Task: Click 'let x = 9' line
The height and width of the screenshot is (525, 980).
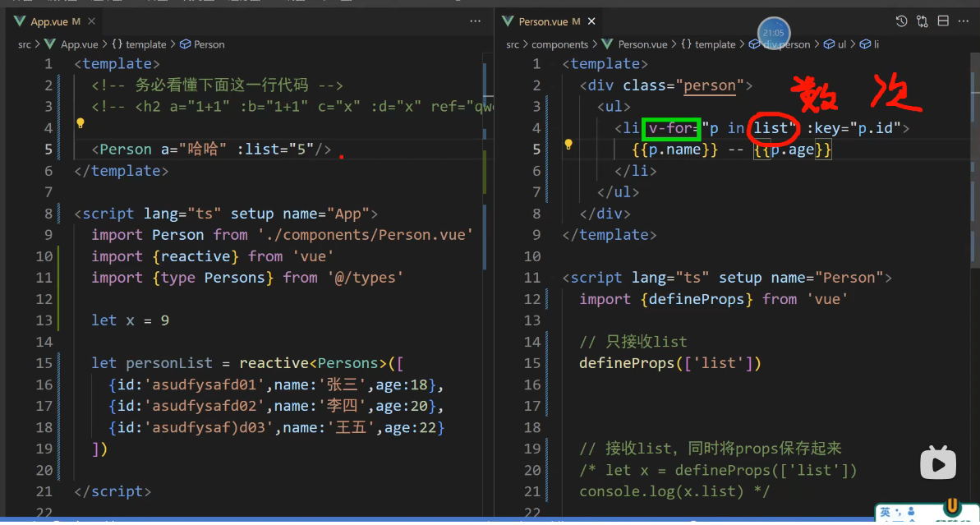Action: pyautogui.click(x=130, y=320)
